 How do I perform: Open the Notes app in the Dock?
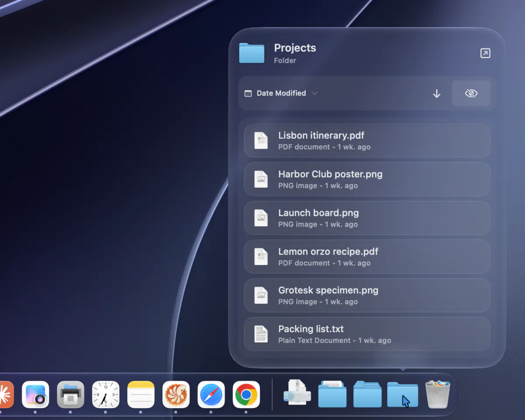point(141,395)
